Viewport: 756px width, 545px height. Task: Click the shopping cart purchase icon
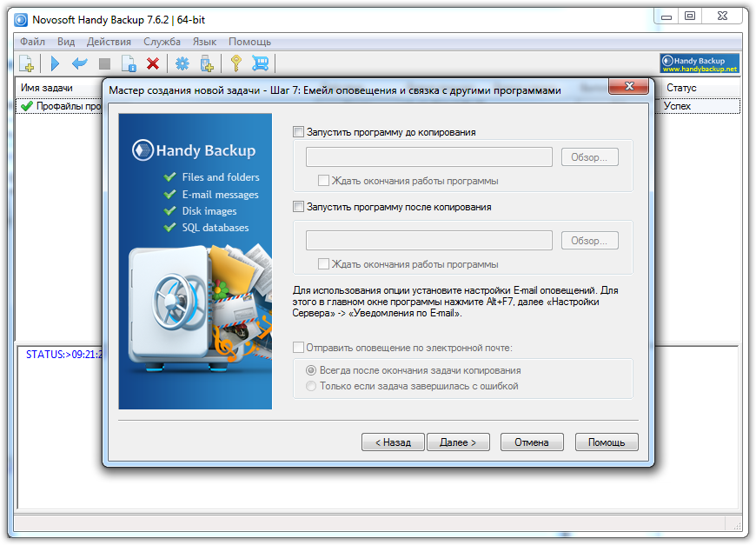(261, 63)
